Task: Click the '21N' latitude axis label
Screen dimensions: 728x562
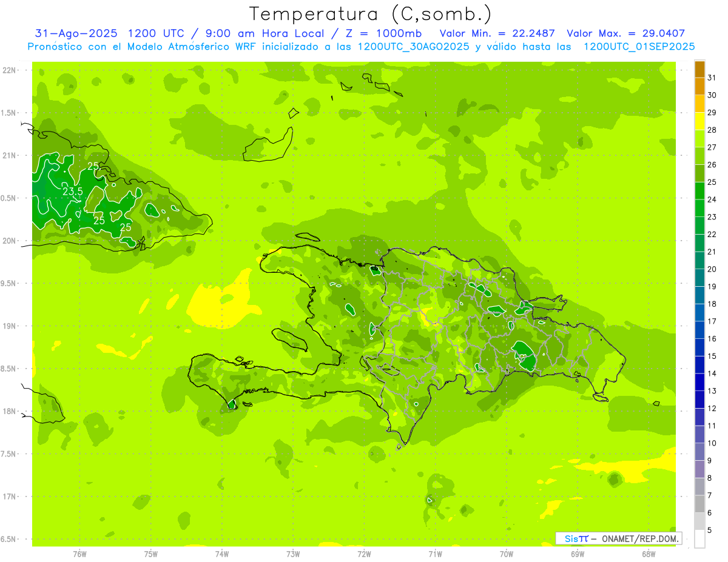Action: click(8, 156)
